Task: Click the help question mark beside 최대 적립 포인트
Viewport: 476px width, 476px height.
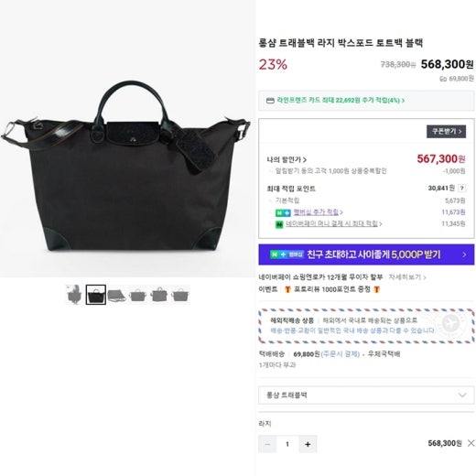Action: point(461,189)
